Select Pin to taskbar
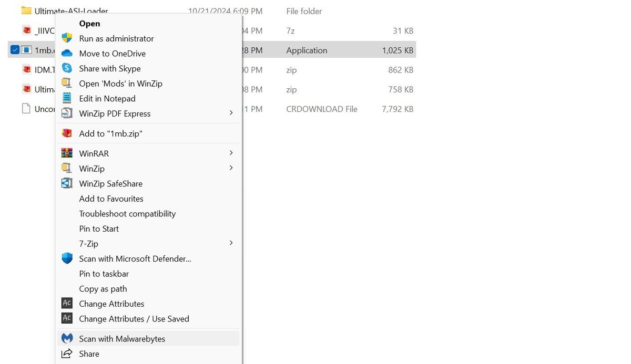This screenshot has height=364, width=631. pyautogui.click(x=148, y=274)
